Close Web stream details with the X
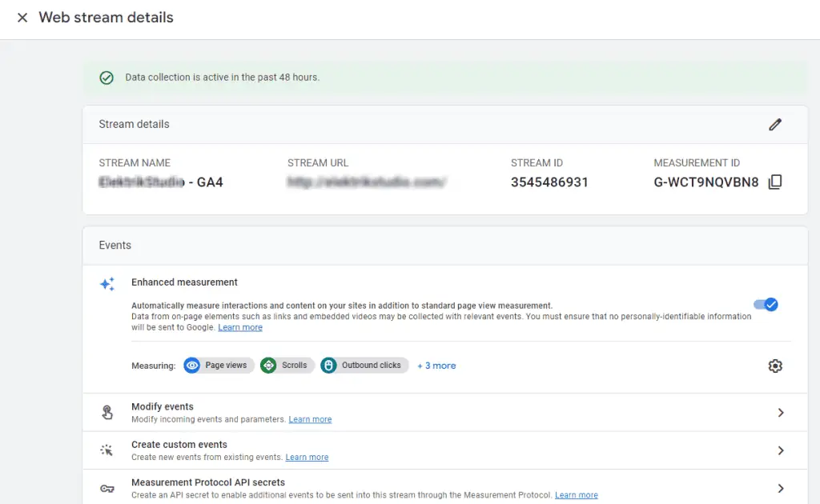 [22, 18]
